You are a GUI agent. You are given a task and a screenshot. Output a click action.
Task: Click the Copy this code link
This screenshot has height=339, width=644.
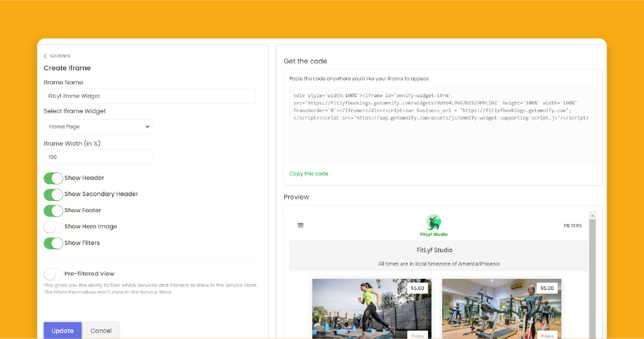tap(309, 174)
